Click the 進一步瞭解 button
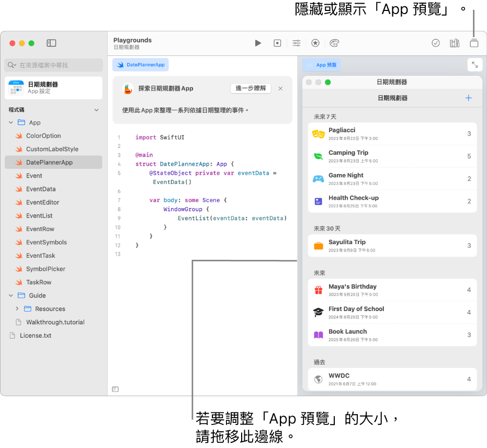487x448 pixels. pyautogui.click(x=251, y=88)
